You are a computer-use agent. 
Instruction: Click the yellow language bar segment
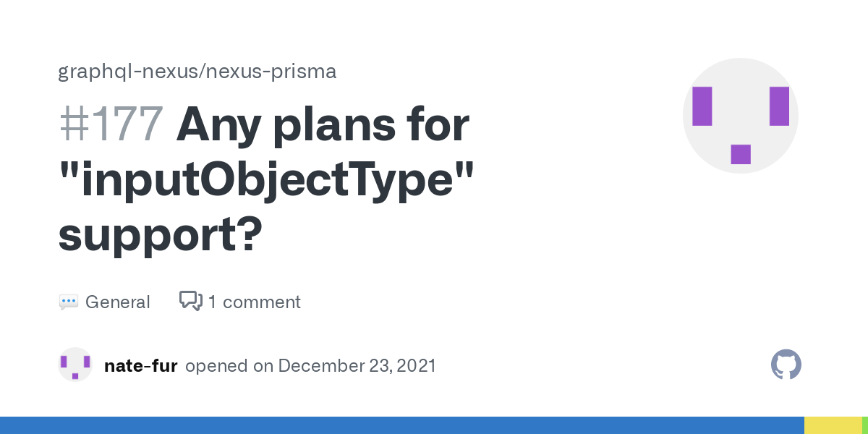click(x=833, y=425)
